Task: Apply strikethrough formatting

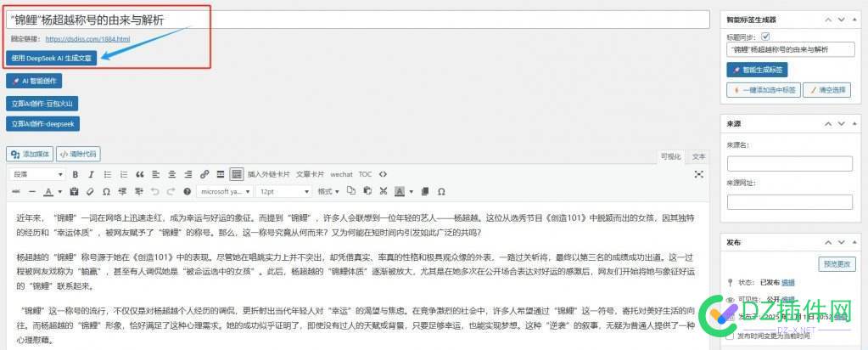Action: pyautogui.click(x=16, y=191)
